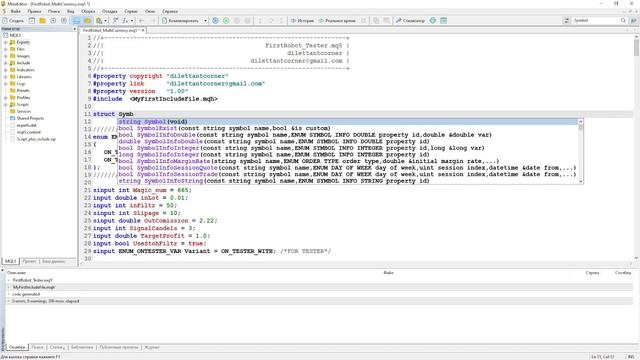Click into the Symbol search input field
The image size is (640, 360).
pyautogui.click(x=596, y=20)
